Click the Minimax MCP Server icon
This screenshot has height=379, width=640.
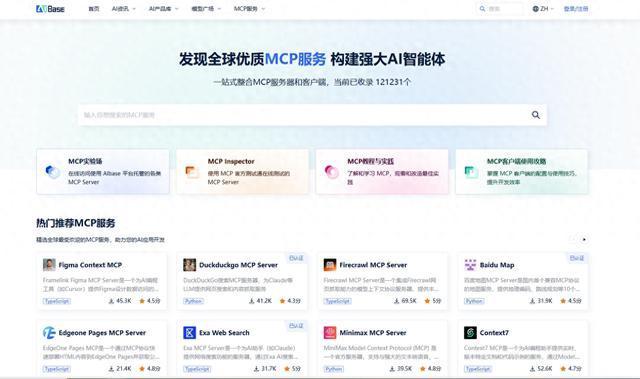click(x=330, y=332)
